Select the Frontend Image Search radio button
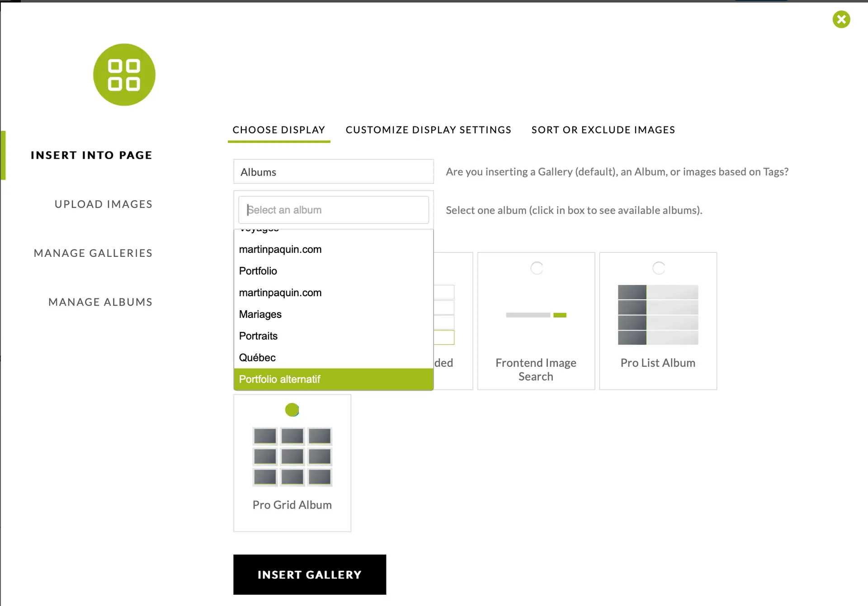The image size is (868, 606). tap(537, 268)
